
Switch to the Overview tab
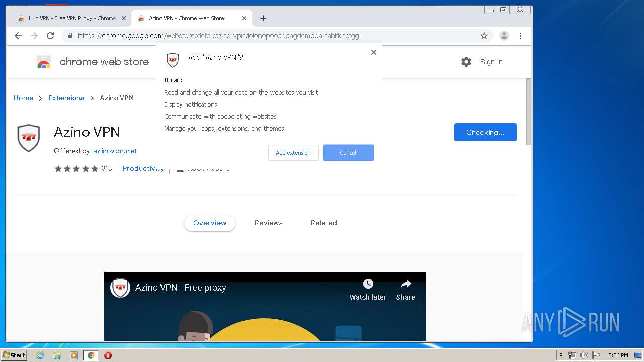[x=210, y=223]
